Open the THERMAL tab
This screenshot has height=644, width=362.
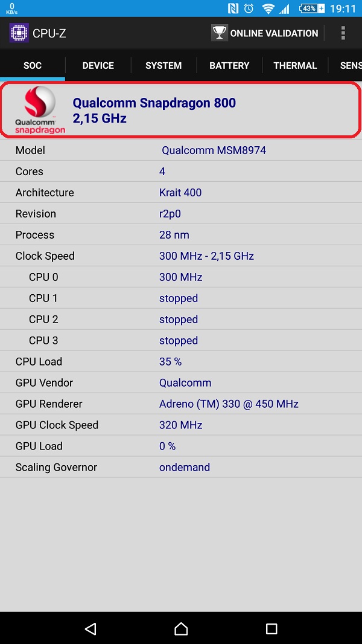tap(295, 65)
